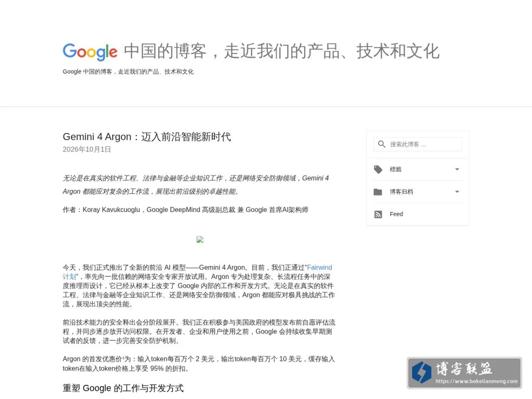Click the italic intro paragraph starting 无论是在真实的软件工程
The width and height of the screenshot is (532, 399).
(196, 185)
